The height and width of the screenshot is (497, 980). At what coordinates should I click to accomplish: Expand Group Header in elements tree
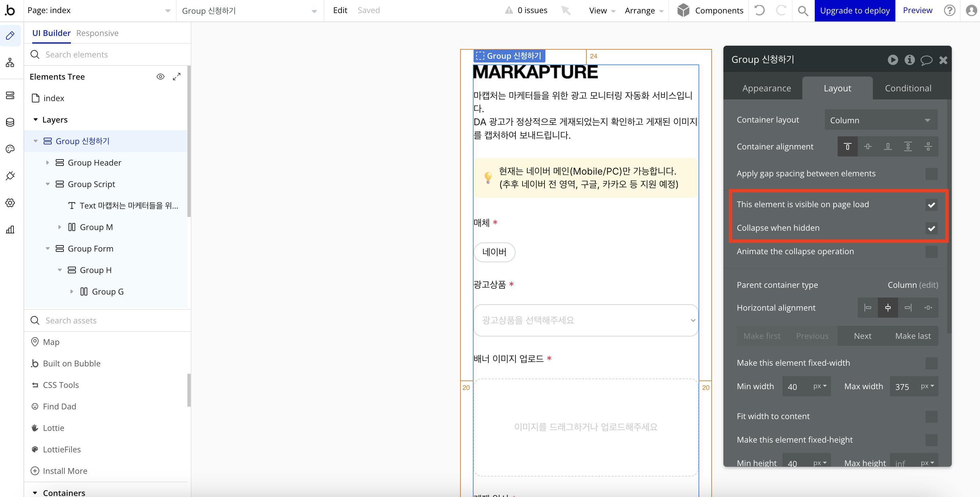(x=48, y=163)
